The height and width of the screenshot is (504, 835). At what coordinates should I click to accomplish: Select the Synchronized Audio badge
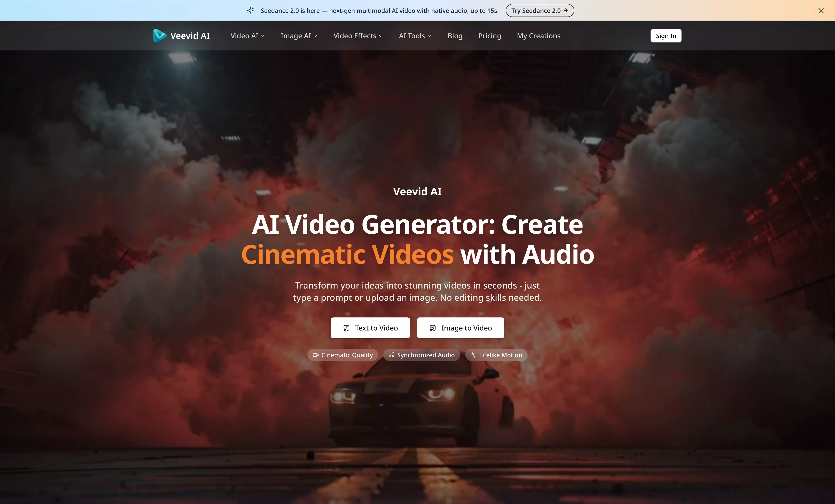[x=422, y=355]
